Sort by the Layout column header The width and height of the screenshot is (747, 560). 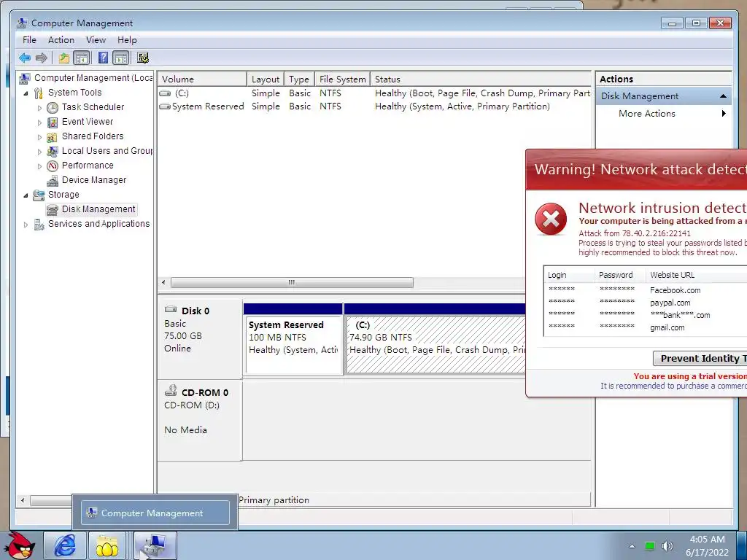(x=266, y=79)
